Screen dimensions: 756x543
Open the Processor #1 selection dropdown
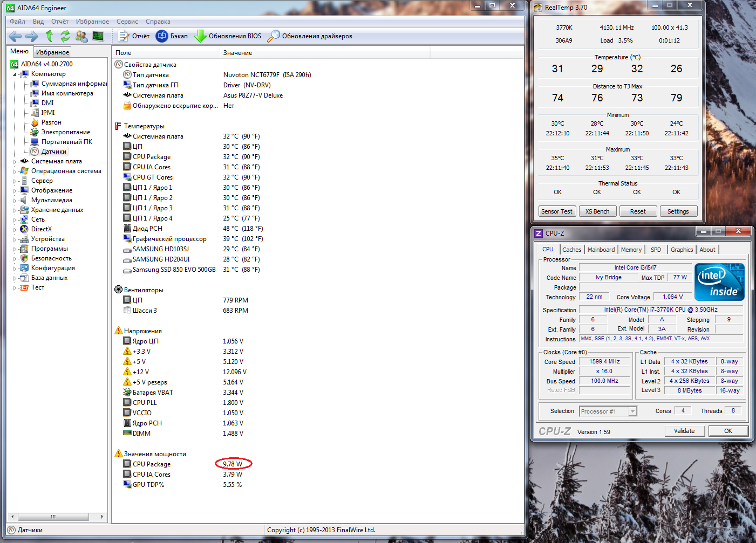coord(608,411)
